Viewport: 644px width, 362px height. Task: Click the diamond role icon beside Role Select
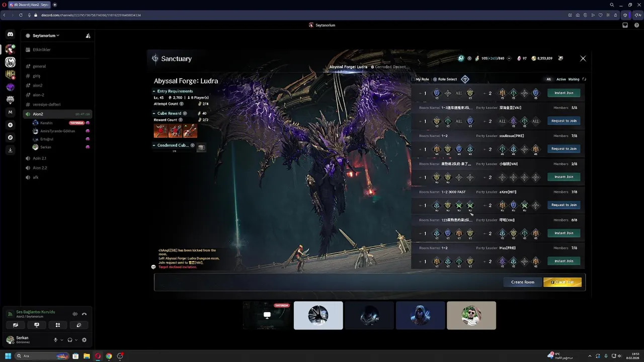point(465,79)
